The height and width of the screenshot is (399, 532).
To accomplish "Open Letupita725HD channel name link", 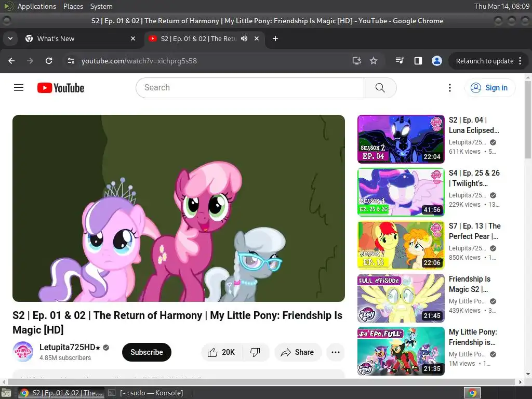I will click(x=70, y=347).
